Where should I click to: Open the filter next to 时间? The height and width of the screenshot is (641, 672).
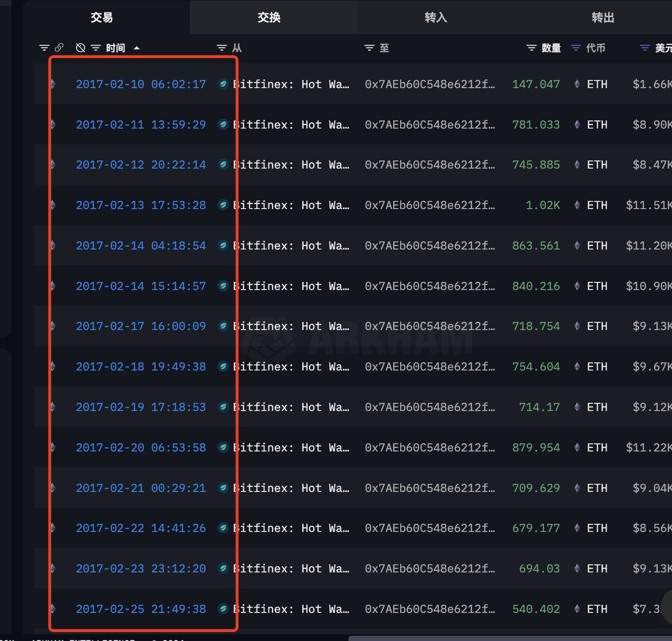pyautogui.click(x=96, y=48)
